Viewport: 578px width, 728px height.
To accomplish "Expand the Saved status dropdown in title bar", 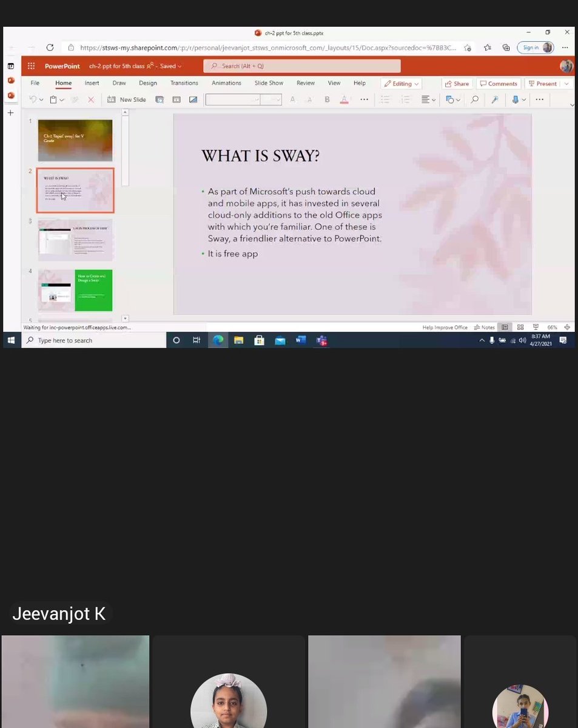I will pos(170,66).
